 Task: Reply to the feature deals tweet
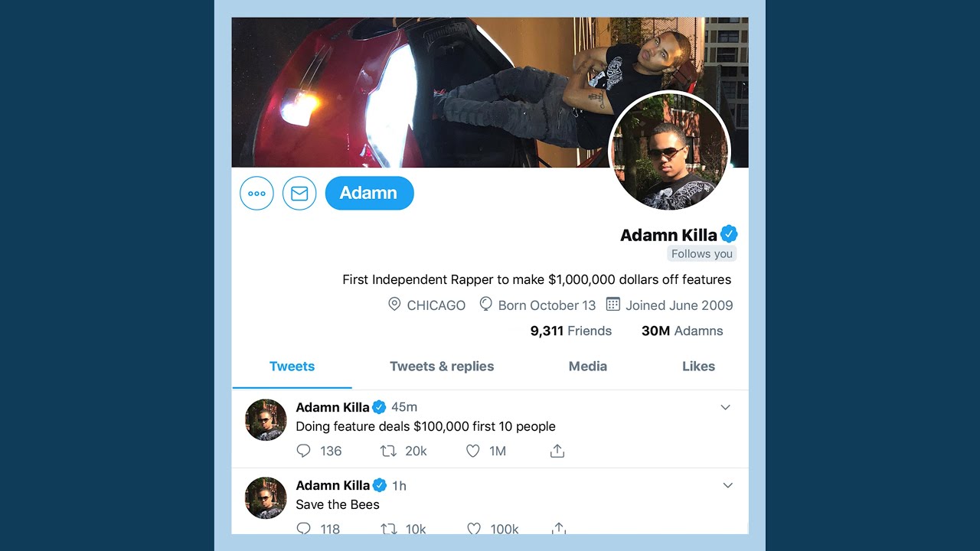tap(304, 451)
